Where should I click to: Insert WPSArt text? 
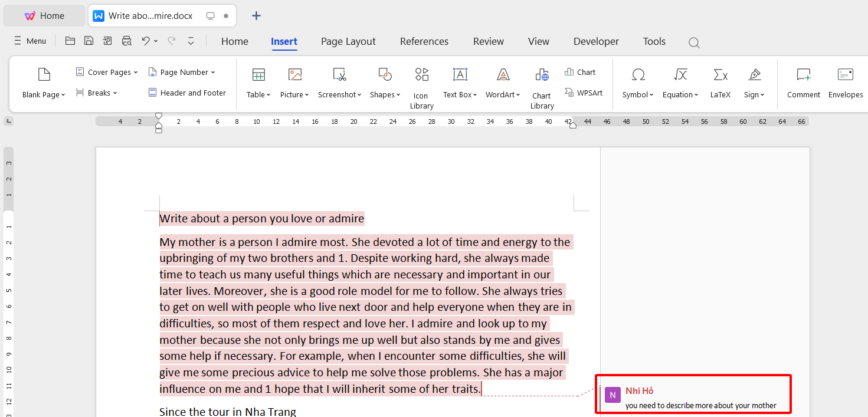[584, 92]
